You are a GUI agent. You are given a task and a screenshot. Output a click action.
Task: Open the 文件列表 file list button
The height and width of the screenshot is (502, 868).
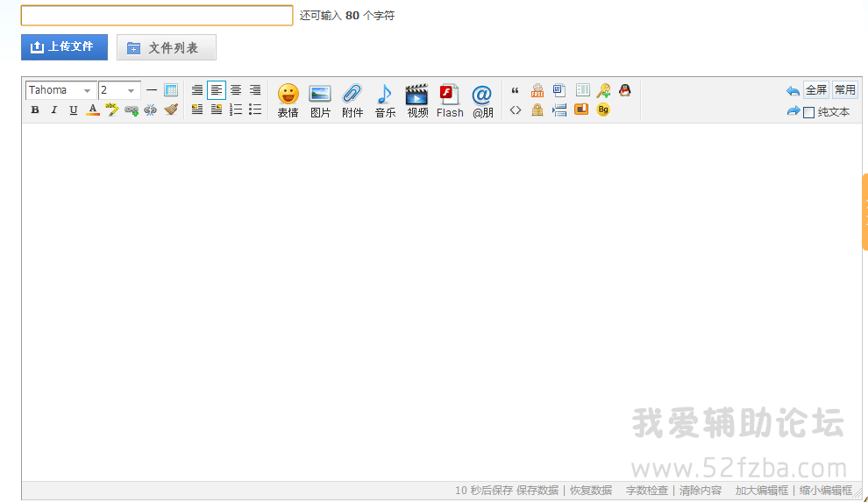point(166,47)
